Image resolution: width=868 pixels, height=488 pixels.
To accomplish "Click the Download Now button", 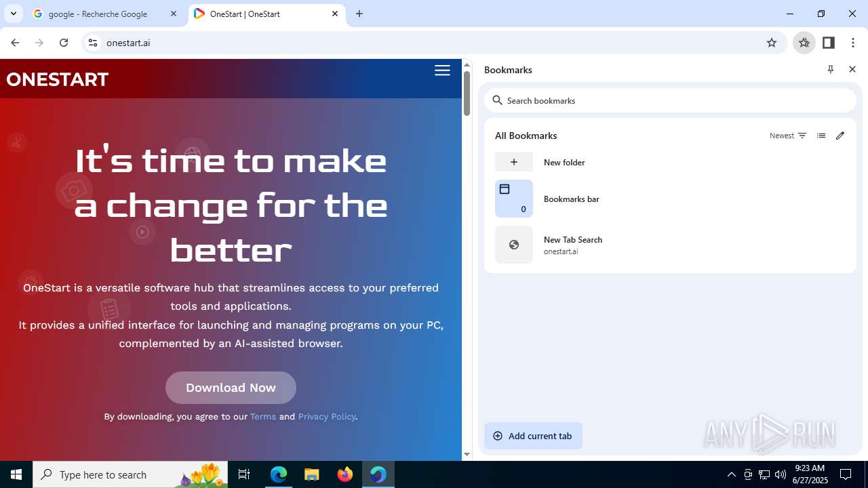I will tap(231, 388).
